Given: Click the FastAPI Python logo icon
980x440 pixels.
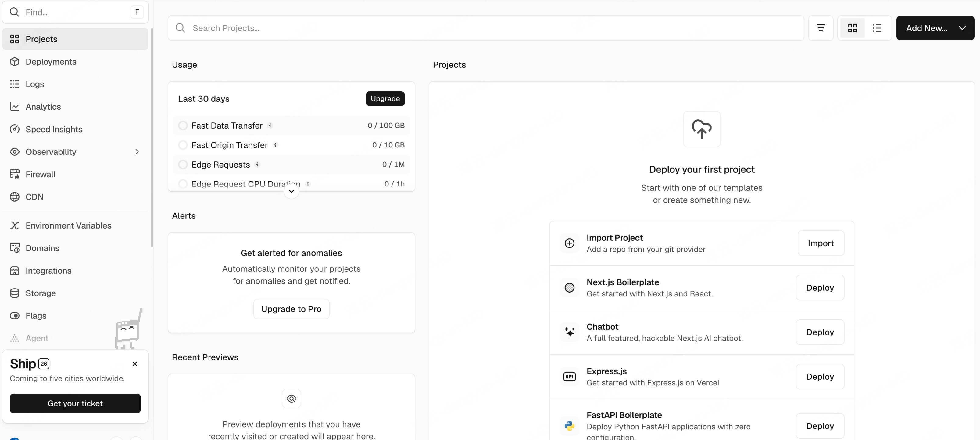Looking at the screenshot, I should click(569, 426).
